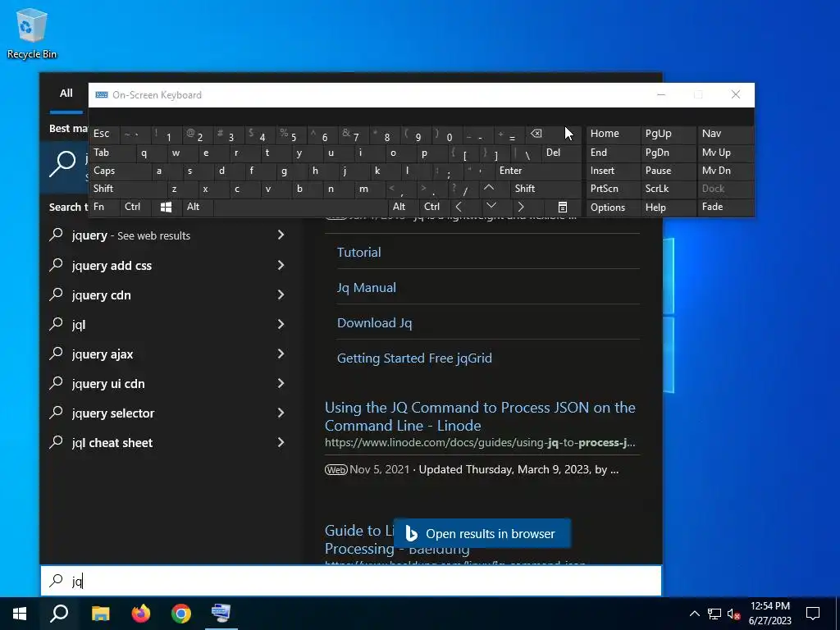The width and height of the screenshot is (840, 630).
Task: Show hidden system tray icons
Action: [694, 614]
